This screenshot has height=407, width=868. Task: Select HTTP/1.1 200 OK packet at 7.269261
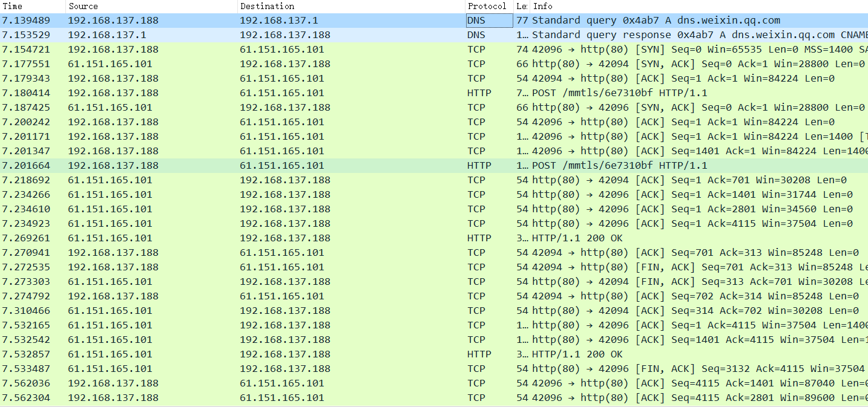coord(434,238)
